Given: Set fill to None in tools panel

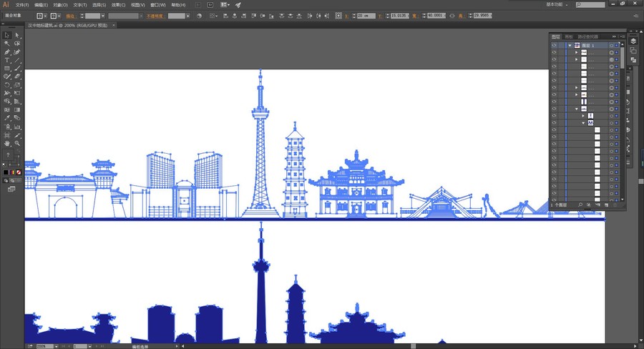Looking at the screenshot, I should (19, 172).
